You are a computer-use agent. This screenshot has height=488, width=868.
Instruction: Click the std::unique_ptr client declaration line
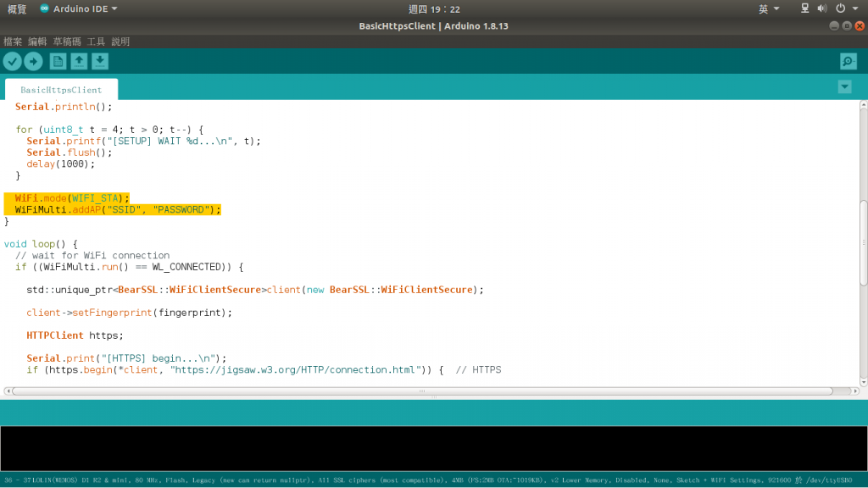pyautogui.click(x=255, y=290)
